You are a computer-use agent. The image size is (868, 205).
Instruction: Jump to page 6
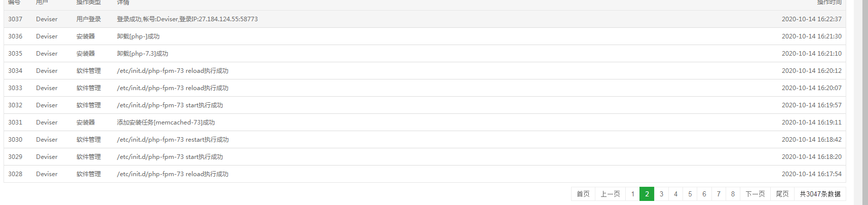pos(704,194)
